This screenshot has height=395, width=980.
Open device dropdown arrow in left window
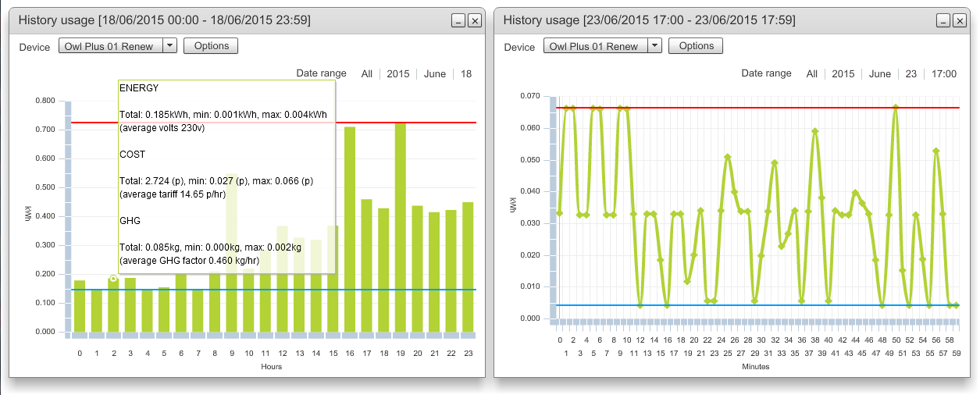[x=169, y=46]
